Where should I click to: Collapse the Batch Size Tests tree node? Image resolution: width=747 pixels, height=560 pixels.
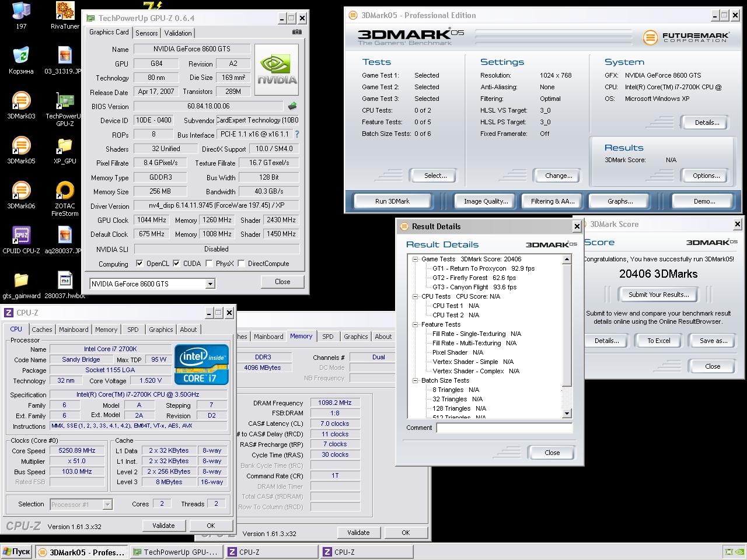click(416, 380)
